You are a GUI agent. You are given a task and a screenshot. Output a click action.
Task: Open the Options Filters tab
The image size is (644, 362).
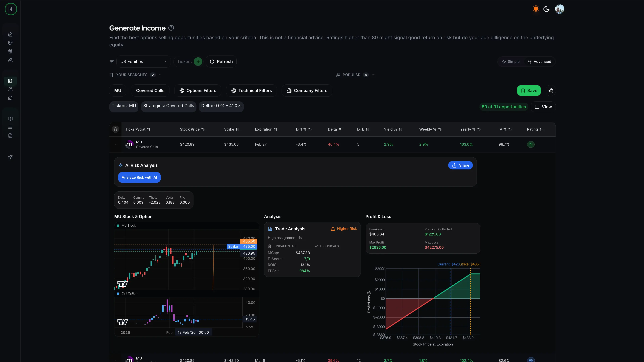[198, 91]
